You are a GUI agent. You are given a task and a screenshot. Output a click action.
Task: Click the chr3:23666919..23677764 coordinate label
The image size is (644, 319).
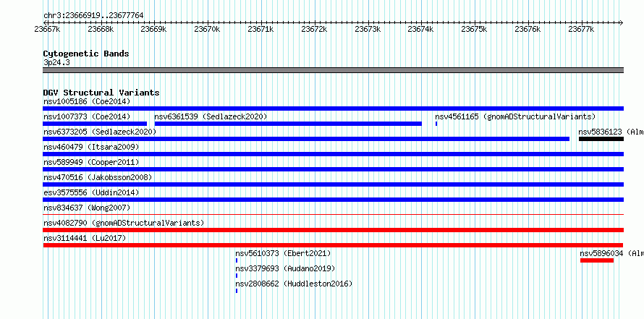[x=93, y=16]
